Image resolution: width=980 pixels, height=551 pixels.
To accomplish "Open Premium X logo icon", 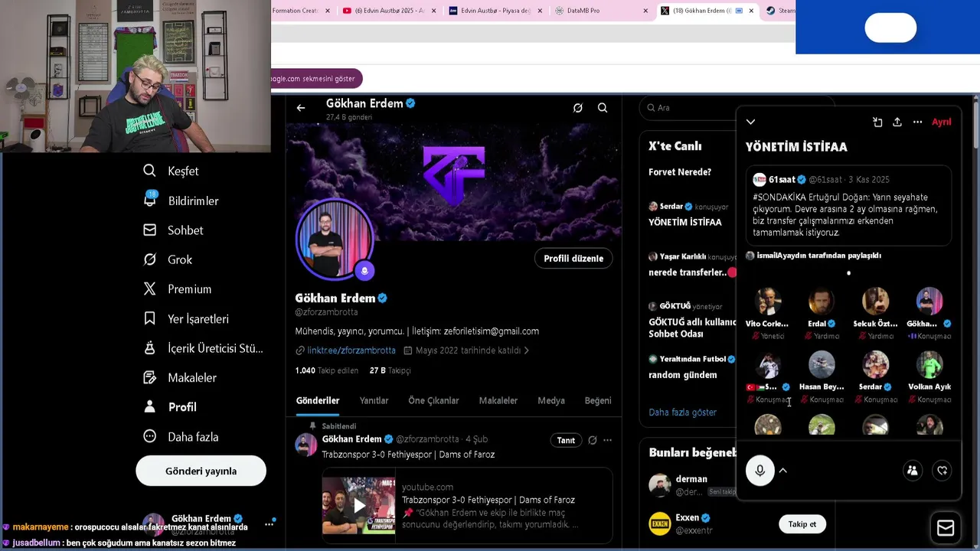I will (x=150, y=289).
